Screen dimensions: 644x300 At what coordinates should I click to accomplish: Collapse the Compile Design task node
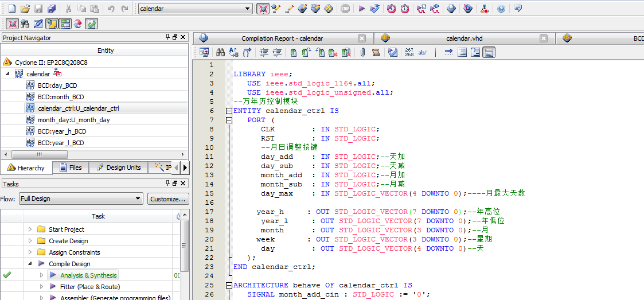[30, 264]
